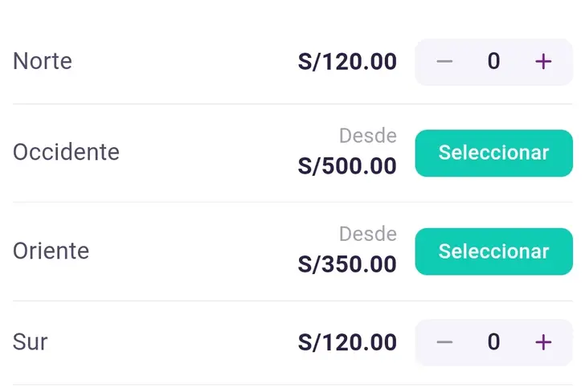
Task: Click the Occidente price S/500.00
Action: click(347, 165)
